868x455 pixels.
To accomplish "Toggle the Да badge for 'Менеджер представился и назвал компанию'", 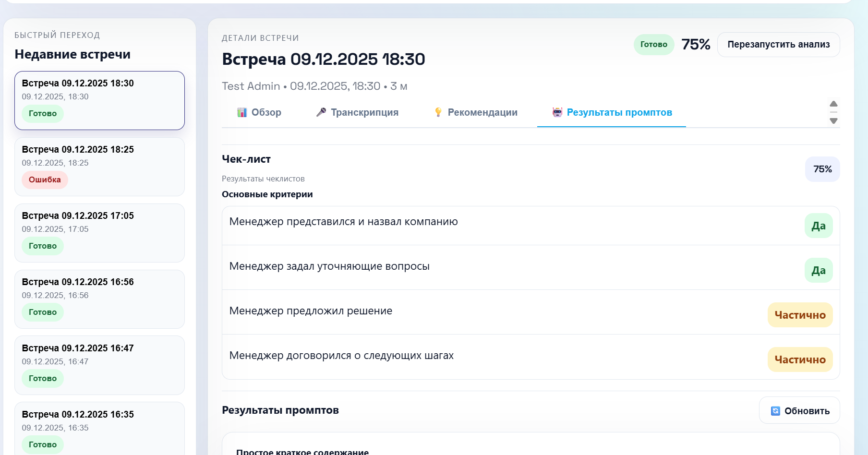I will [x=819, y=226].
